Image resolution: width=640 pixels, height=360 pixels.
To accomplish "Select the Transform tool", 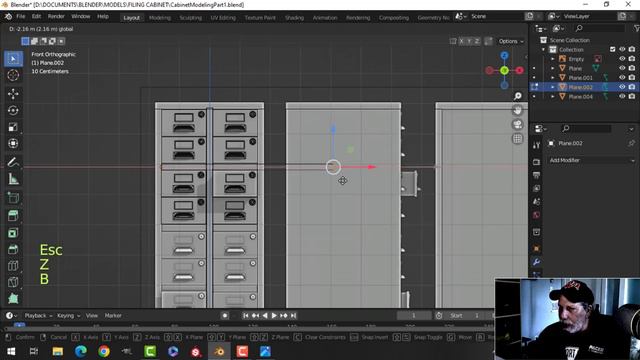I will (x=13, y=144).
